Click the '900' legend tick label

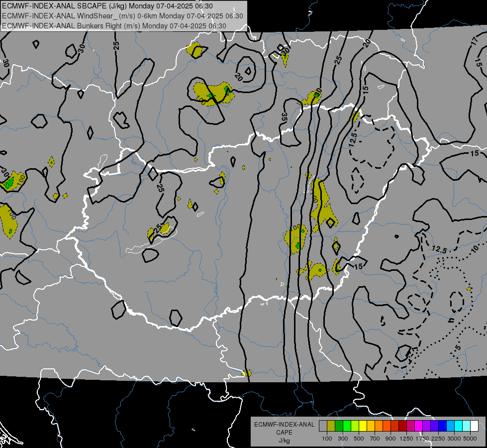point(390,439)
